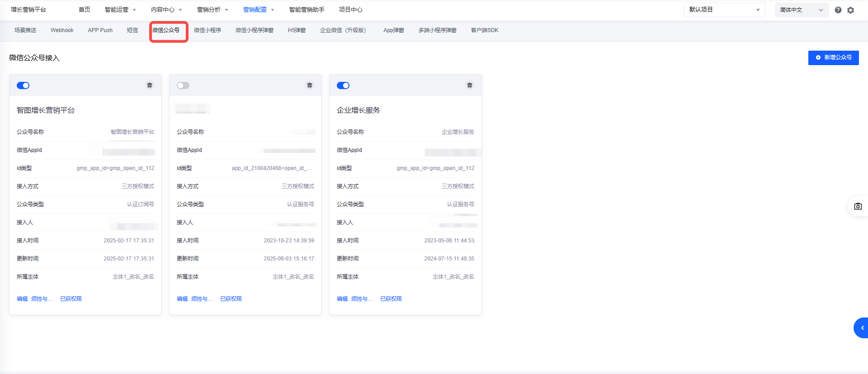Enable the middle card's off toggle
Image resolution: width=868 pixels, height=374 pixels.
point(183,85)
